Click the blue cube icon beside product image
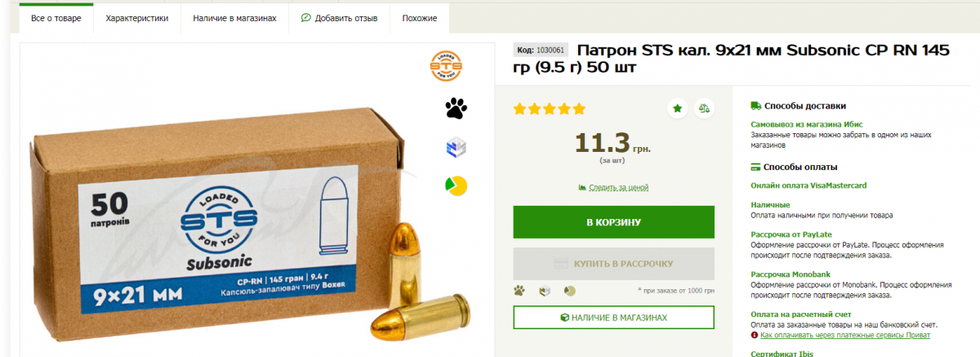 (x=456, y=148)
